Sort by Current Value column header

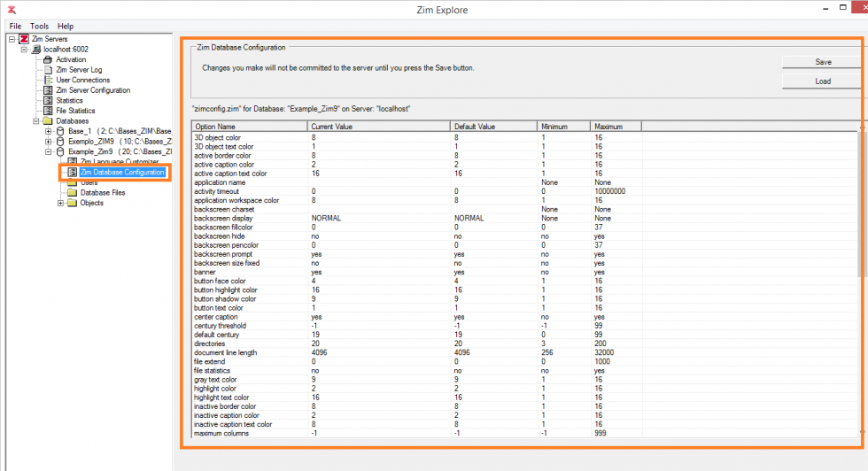(x=379, y=127)
